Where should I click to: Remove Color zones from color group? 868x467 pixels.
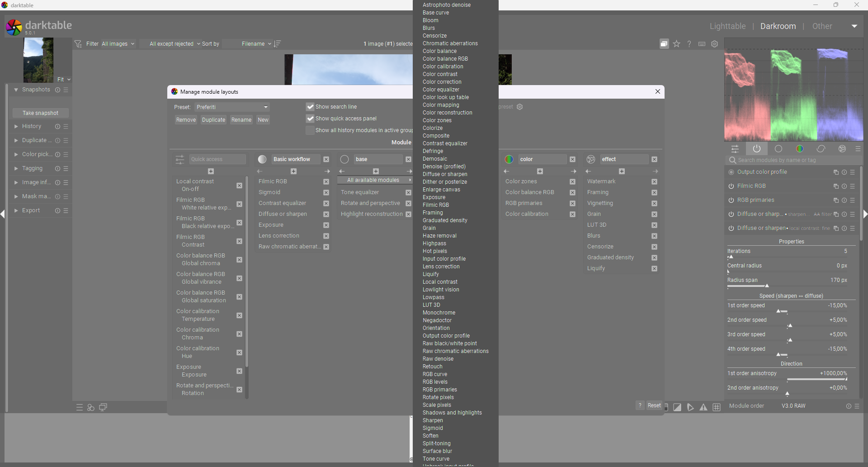click(x=572, y=181)
